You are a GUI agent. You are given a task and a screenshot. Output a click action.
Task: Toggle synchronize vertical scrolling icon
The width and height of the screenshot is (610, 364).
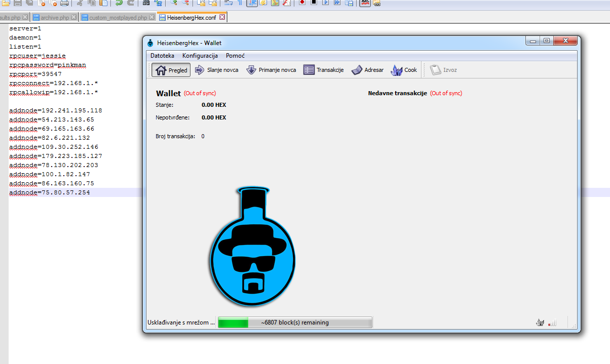tap(201, 4)
